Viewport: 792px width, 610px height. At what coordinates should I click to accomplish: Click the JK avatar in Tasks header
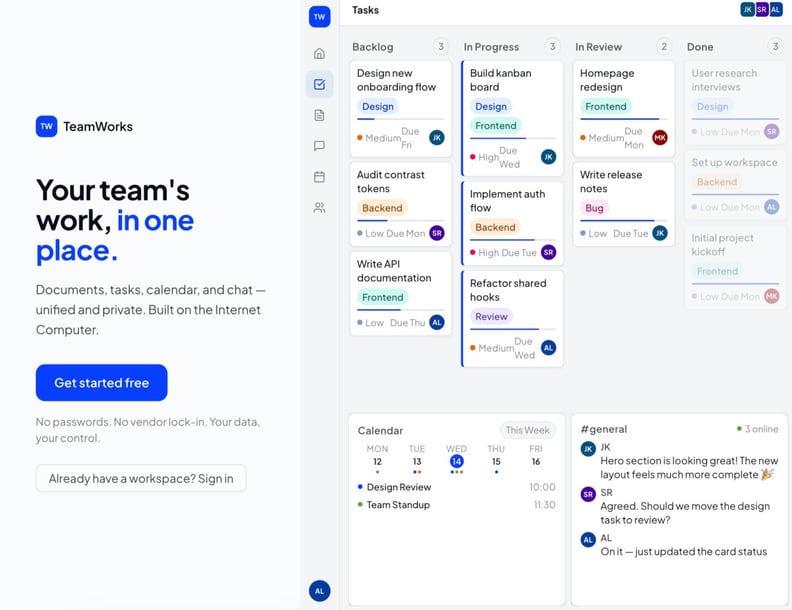point(748,10)
